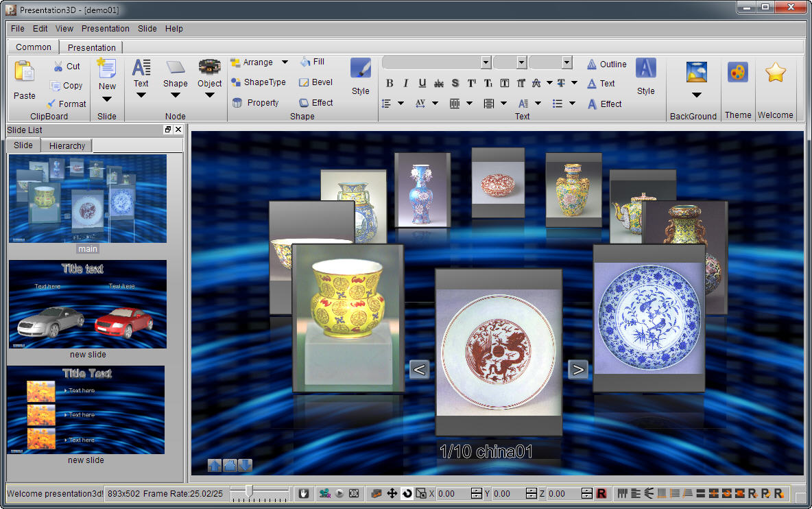812x509 pixels.
Task: Expand the arrow under Shape node
Action: (176, 95)
